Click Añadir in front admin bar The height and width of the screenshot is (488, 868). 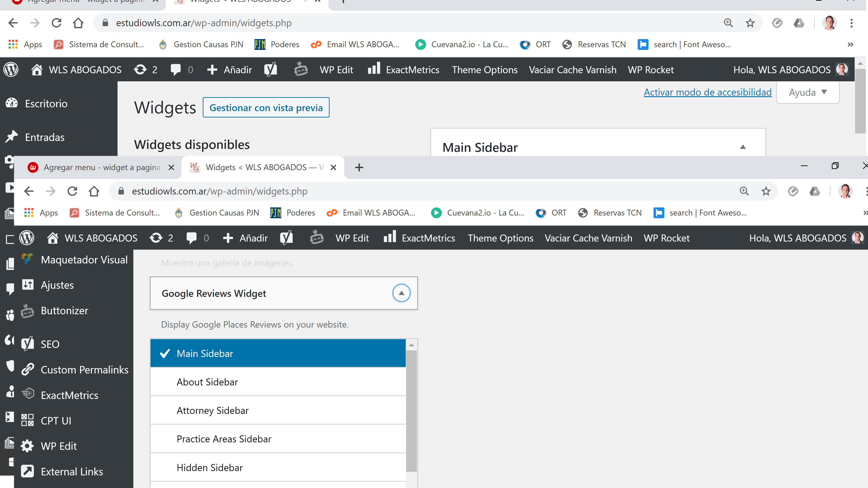click(245, 238)
